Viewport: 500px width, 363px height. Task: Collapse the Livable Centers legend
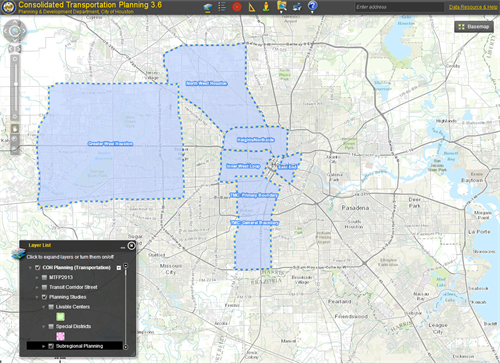click(44, 307)
